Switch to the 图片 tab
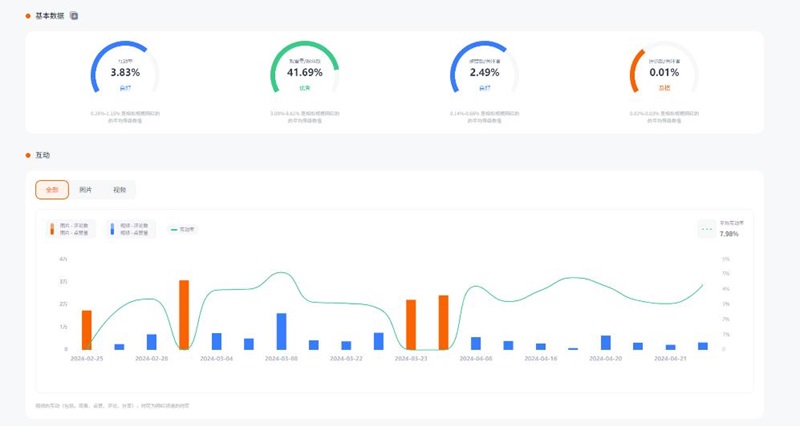 point(86,189)
